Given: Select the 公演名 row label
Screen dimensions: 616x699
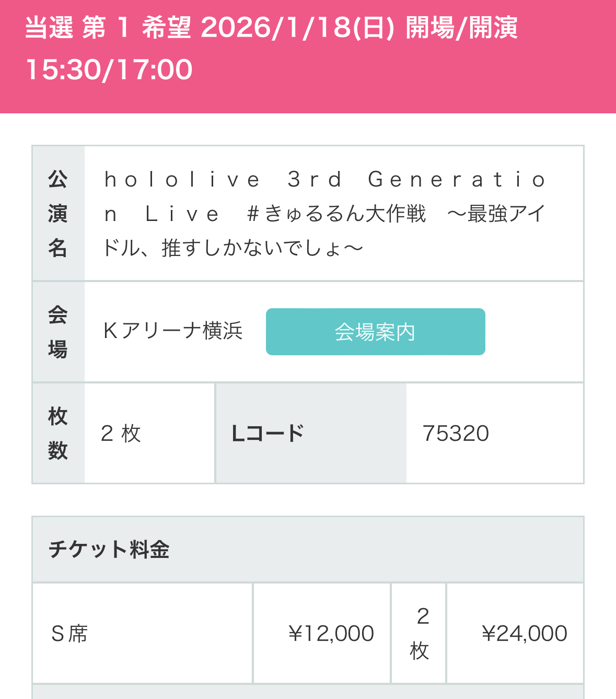Looking at the screenshot, I should (x=58, y=213).
